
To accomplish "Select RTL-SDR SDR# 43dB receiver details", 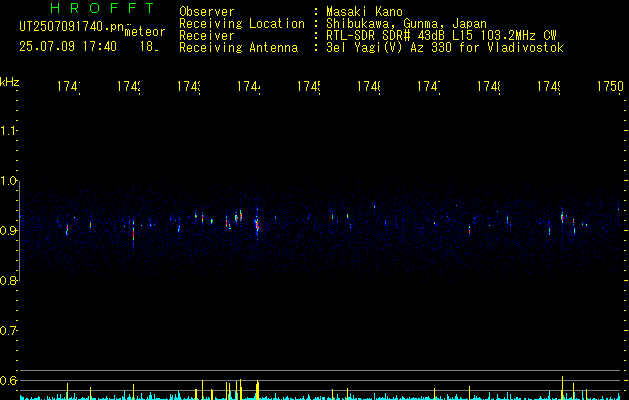I will (441, 36).
